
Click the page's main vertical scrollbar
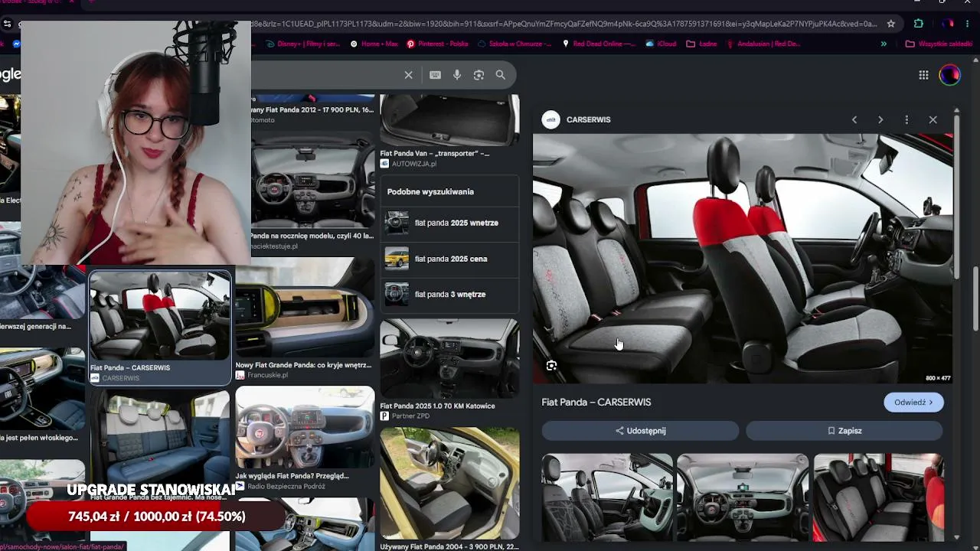pyautogui.click(x=975, y=298)
